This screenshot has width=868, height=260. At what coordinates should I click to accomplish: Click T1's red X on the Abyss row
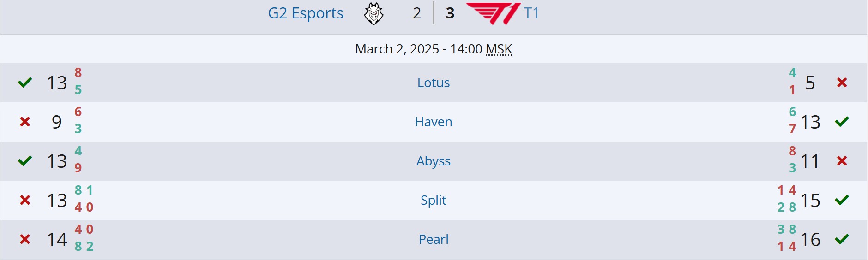click(842, 161)
